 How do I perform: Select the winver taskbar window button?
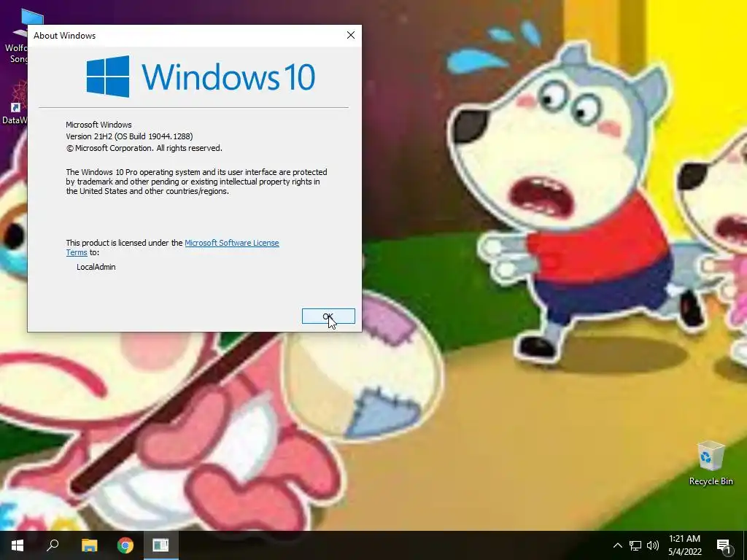[x=160, y=545]
